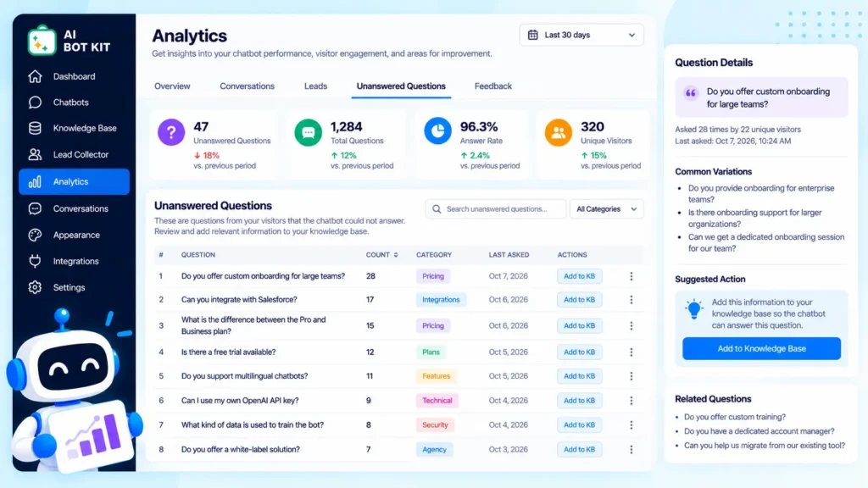Image resolution: width=868 pixels, height=488 pixels.
Task: Click the blue Answer Rate pie icon
Action: point(438,131)
